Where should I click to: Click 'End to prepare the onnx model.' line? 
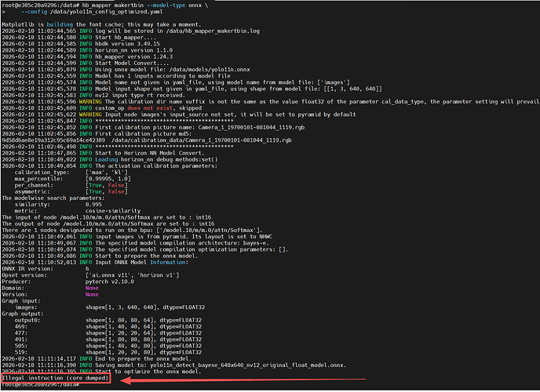click(97, 358)
